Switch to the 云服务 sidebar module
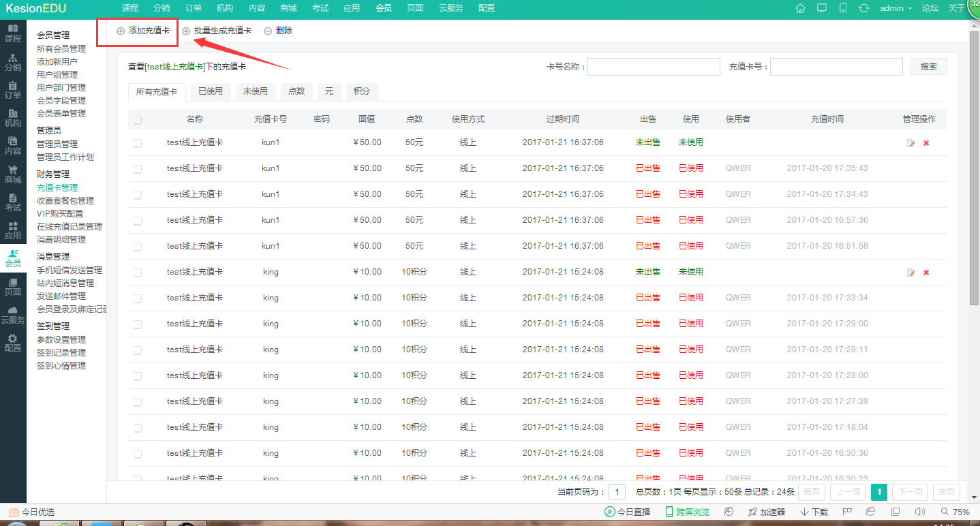The width and height of the screenshot is (980, 526). click(x=14, y=311)
